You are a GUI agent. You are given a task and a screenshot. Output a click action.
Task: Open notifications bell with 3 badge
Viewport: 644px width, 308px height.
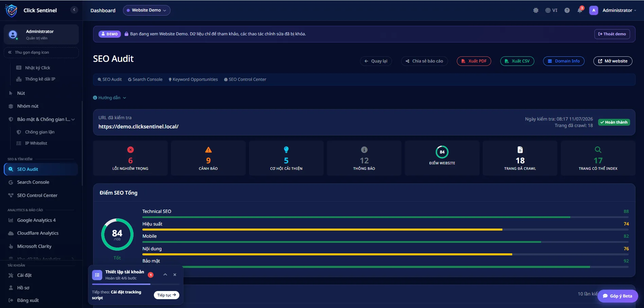580,10
